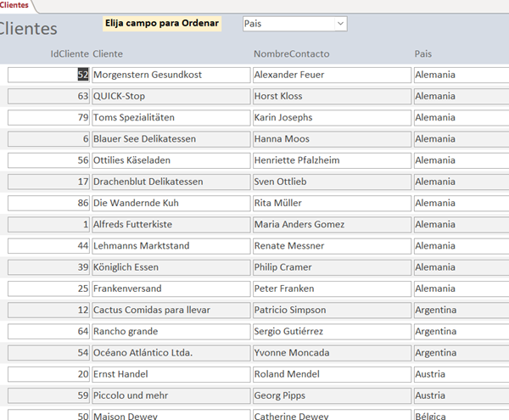Select the Alexander Feuer contact field

click(331, 75)
